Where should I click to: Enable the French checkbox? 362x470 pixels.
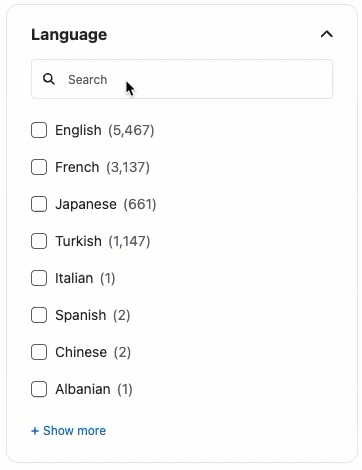[39, 167]
